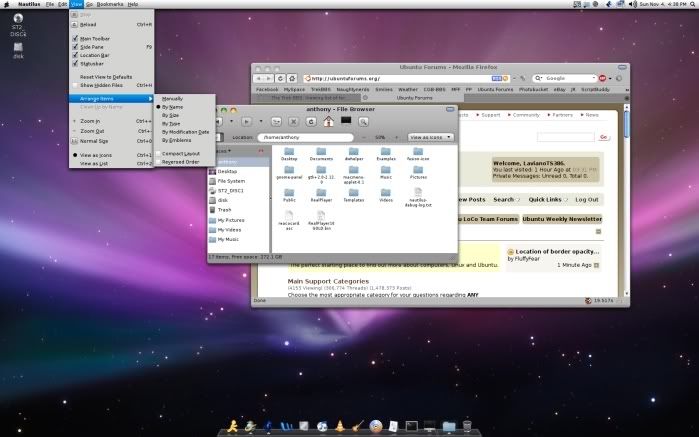Click Firefox Reload icon
Screen dimensions: 699x437
coord(280,78)
